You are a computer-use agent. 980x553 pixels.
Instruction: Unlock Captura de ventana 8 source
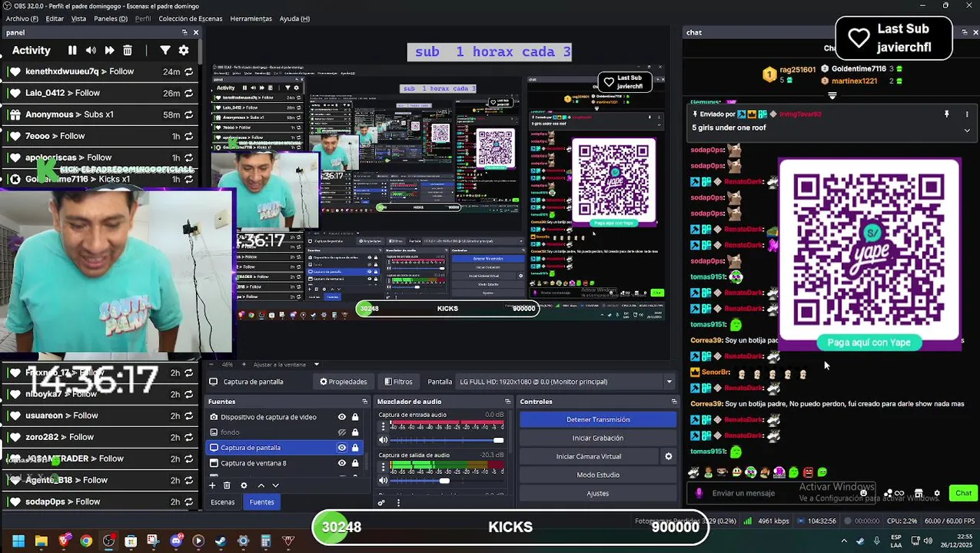point(355,463)
